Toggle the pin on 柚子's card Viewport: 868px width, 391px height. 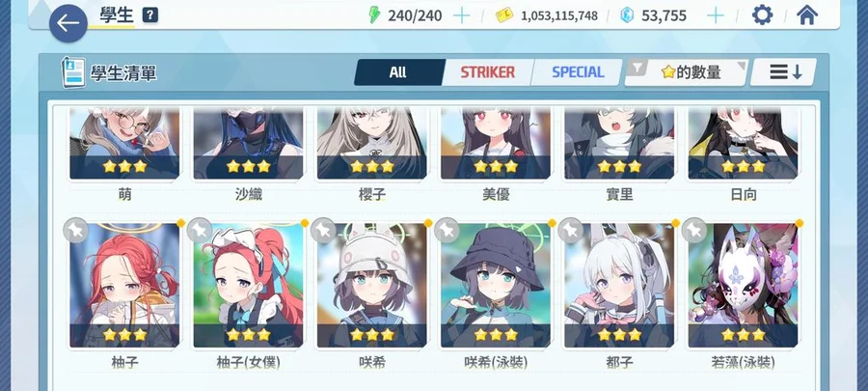tap(76, 230)
